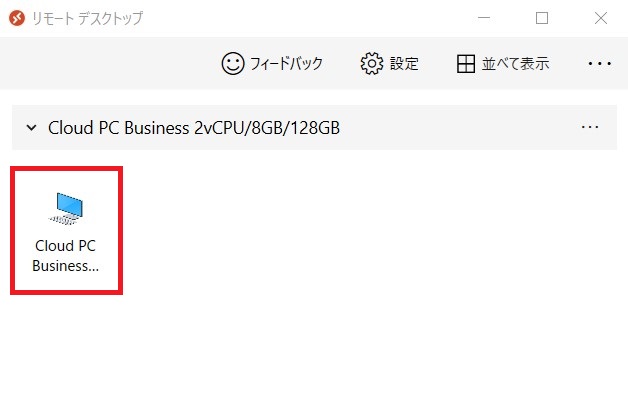Open settings via the gear icon
Screen dimensions: 628x405
(372, 63)
